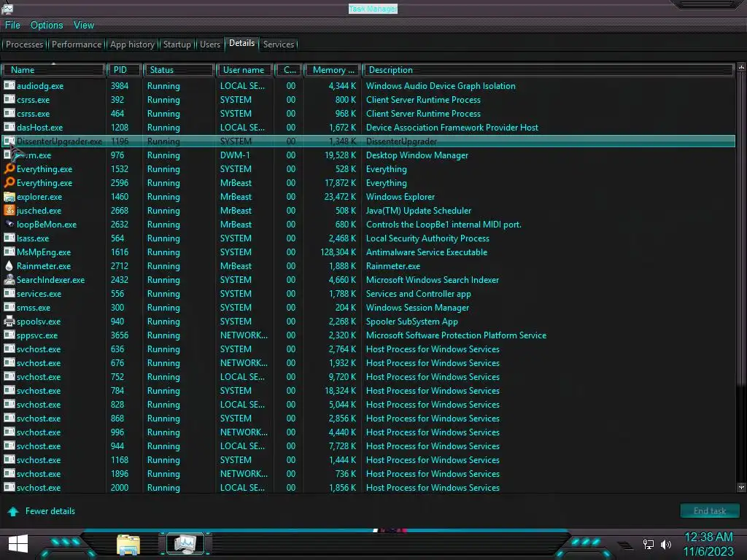
Task: Sort by the Description column header
Action: pos(548,70)
